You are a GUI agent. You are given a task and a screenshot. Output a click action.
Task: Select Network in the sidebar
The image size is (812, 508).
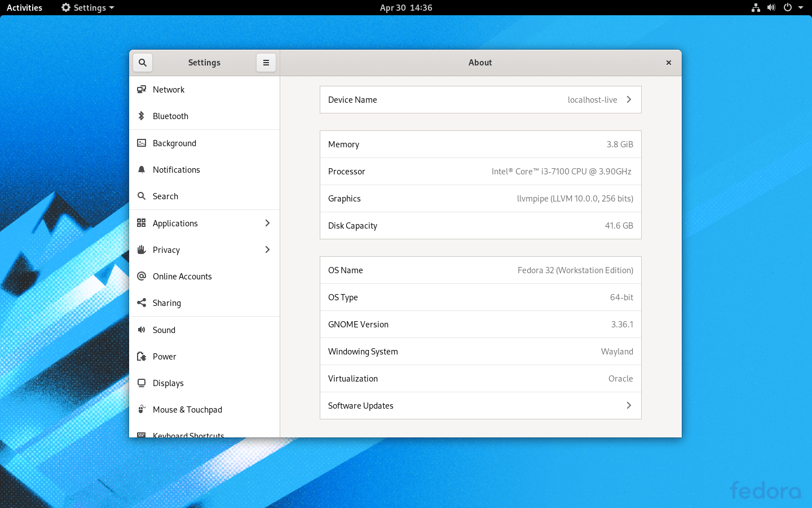coord(205,89)
